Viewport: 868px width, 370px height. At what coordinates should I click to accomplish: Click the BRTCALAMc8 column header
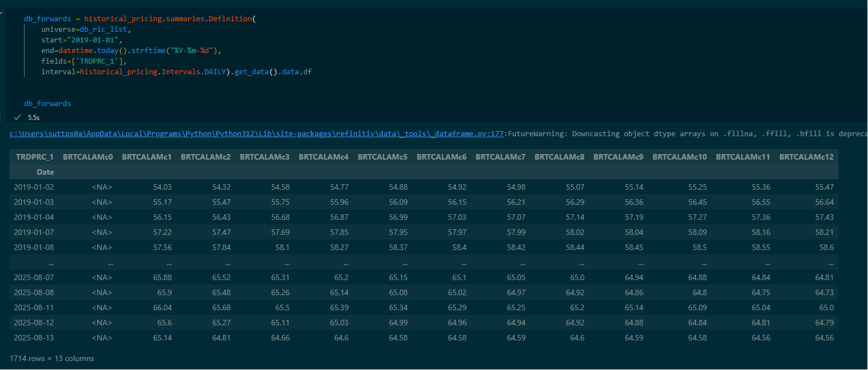click(x=559, y=157)
